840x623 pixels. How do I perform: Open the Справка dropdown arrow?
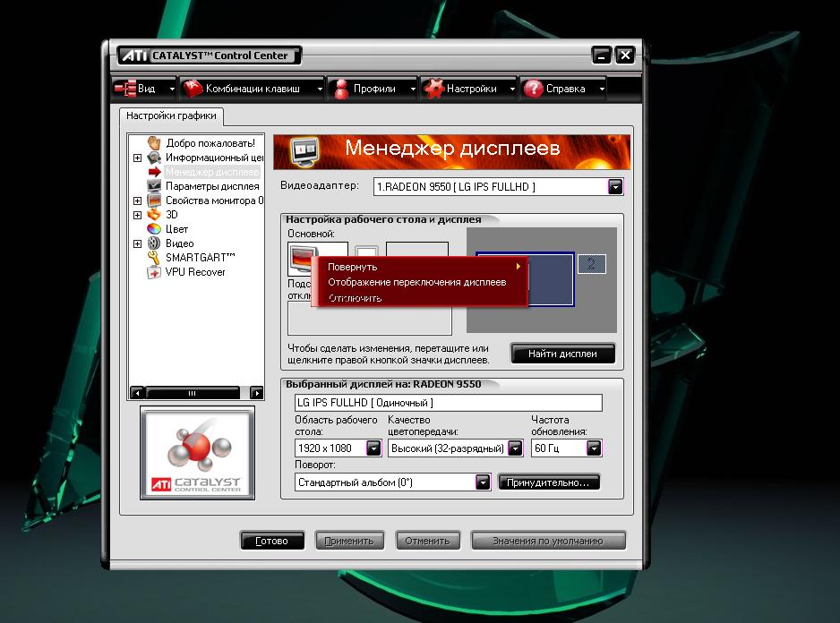602,89
